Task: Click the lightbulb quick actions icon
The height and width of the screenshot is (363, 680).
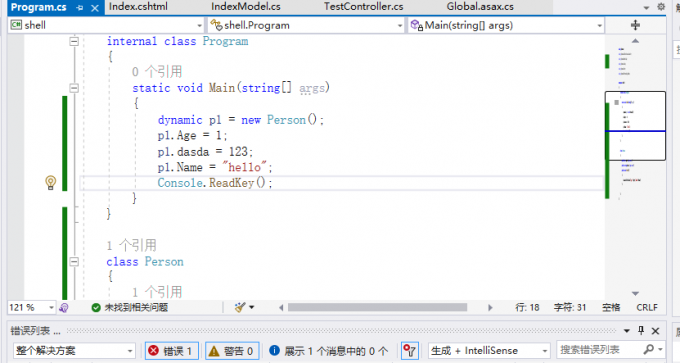Action: [51, 183]
